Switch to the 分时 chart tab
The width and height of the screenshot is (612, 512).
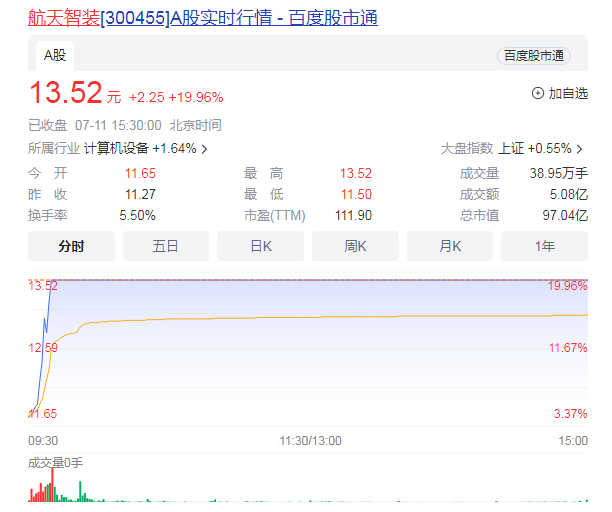coord(71,246)
